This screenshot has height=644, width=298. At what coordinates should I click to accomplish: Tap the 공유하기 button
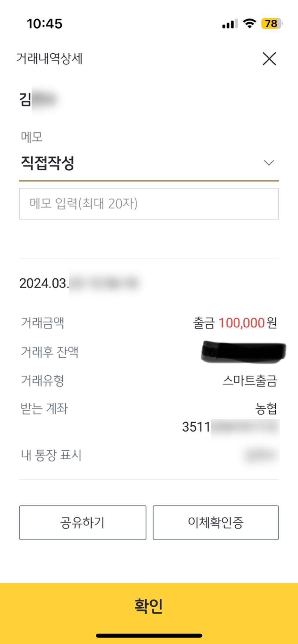83,522
